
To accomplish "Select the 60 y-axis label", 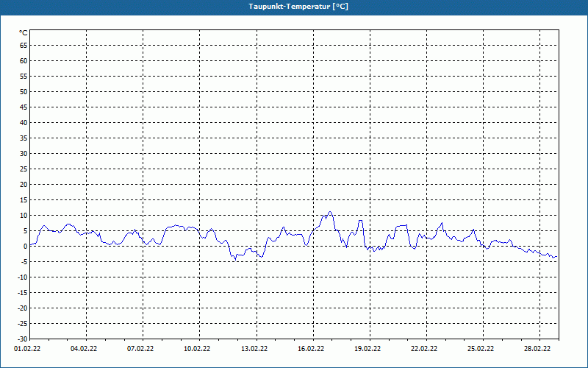I will point(24,61).
